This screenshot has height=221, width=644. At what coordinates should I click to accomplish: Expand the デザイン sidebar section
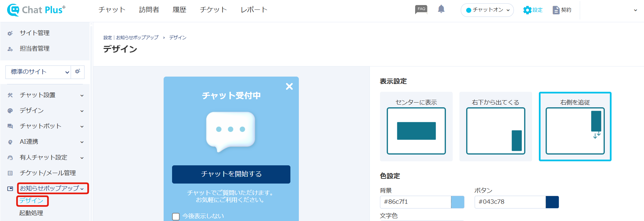pyautogui.click(x=82, y=111)
